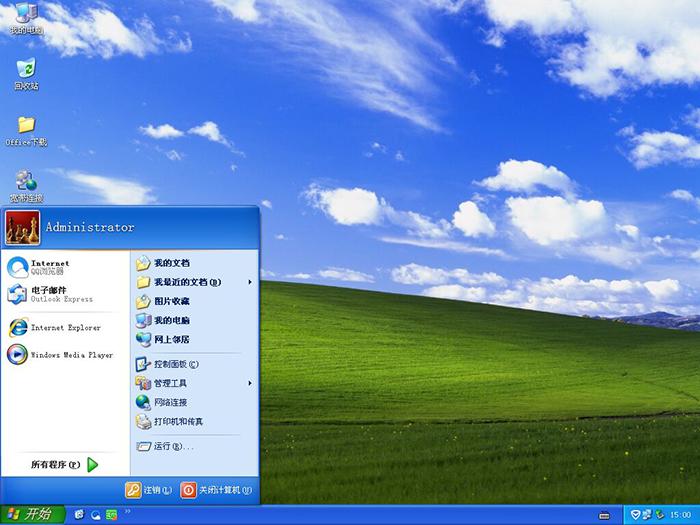Select the 宽带连接 desktop shortcut
700x525 pixels.
pyautogui.click(x=26, y=186)
